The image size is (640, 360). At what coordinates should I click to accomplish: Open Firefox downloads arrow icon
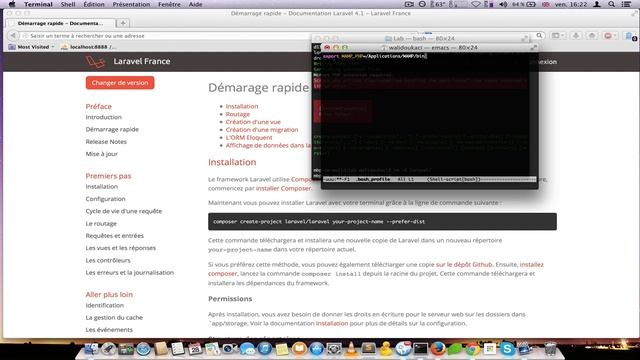tap(576, 36)
